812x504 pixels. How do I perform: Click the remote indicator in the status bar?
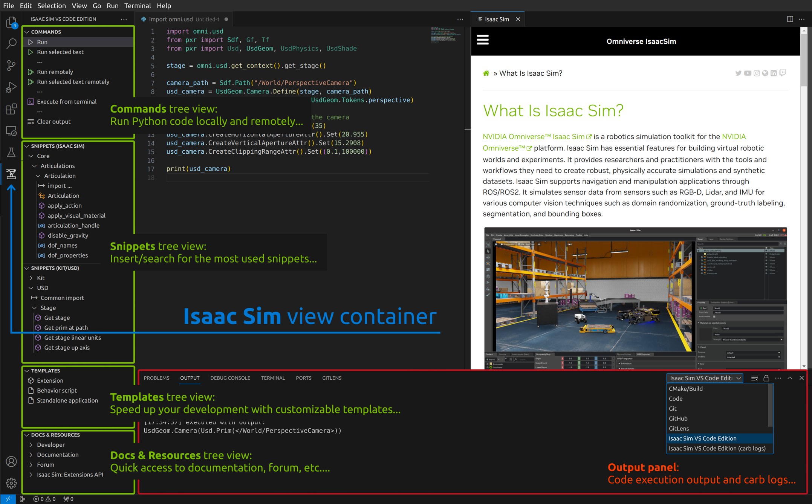pyautogui.click(x=8, y=499)
